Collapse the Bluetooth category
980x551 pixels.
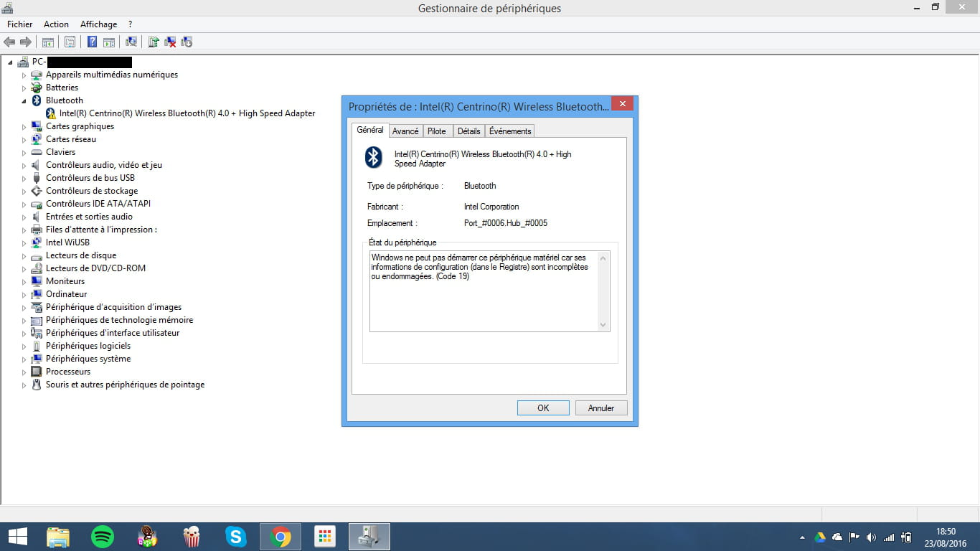24,101
